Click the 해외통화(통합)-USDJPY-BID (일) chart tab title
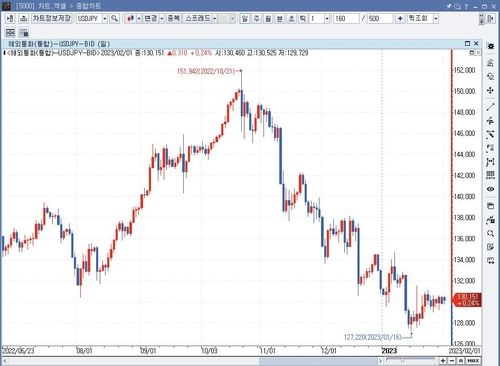 [x=59, y=44]
